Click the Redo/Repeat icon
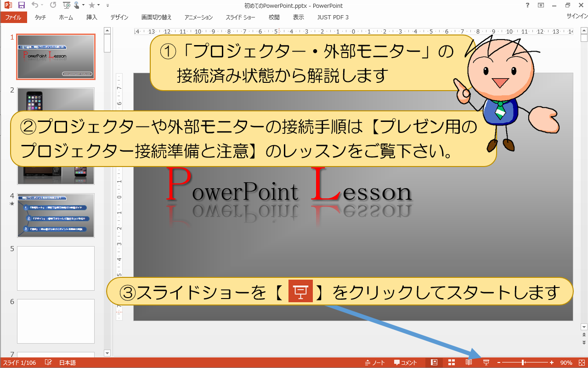Viewport: 588px width, 368px height. tap(53, 6)
